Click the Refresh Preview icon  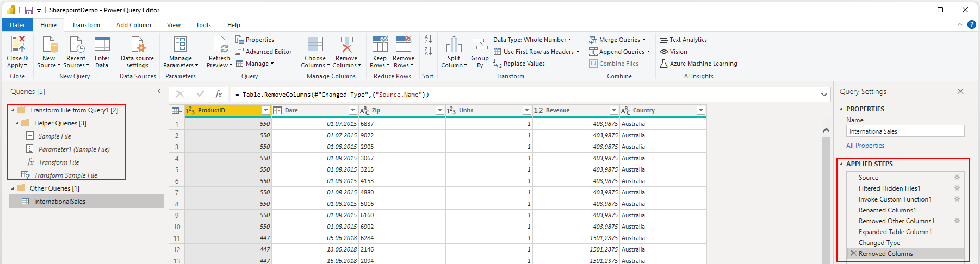pos(220,45)
